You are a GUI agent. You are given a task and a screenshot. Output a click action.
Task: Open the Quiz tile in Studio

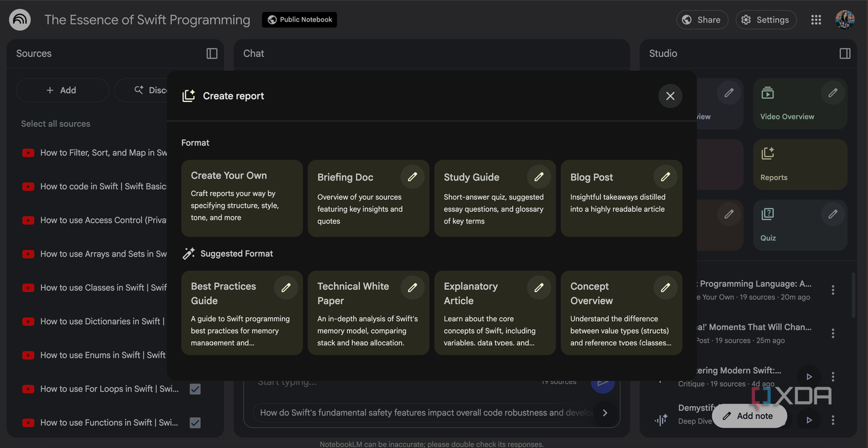pyautogui.click(x=800, y=225)
